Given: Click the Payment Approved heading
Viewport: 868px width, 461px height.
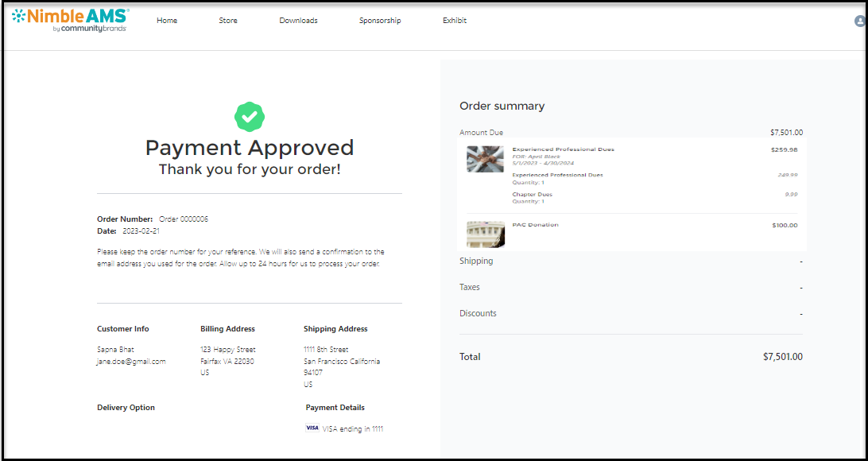Looking at the screenshot, I should pyautogui.click(x=249, y=148).
